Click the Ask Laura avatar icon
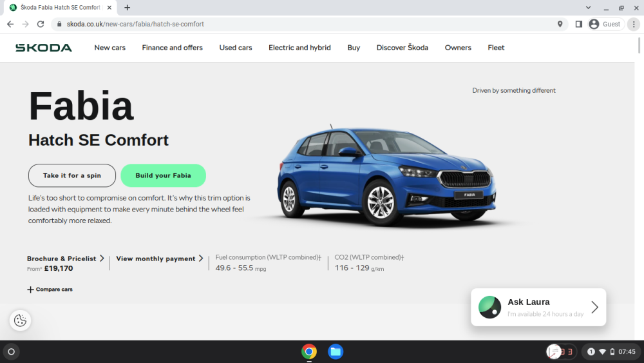Screen dimensions: 644x363 [489, 307]
